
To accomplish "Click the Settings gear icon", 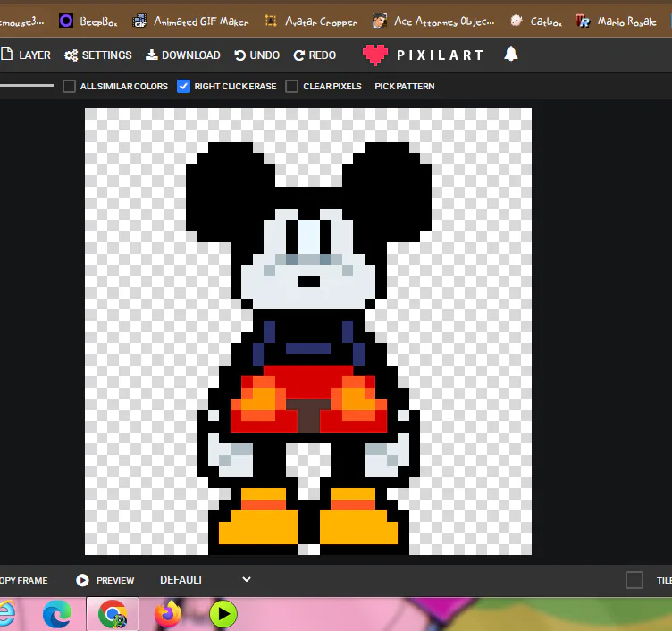I will point(71,55).
